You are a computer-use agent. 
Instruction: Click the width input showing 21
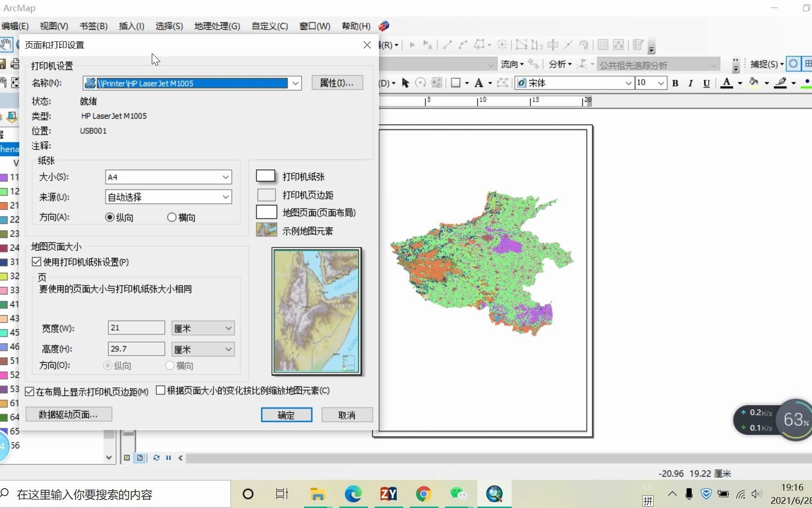coord(136,328)
